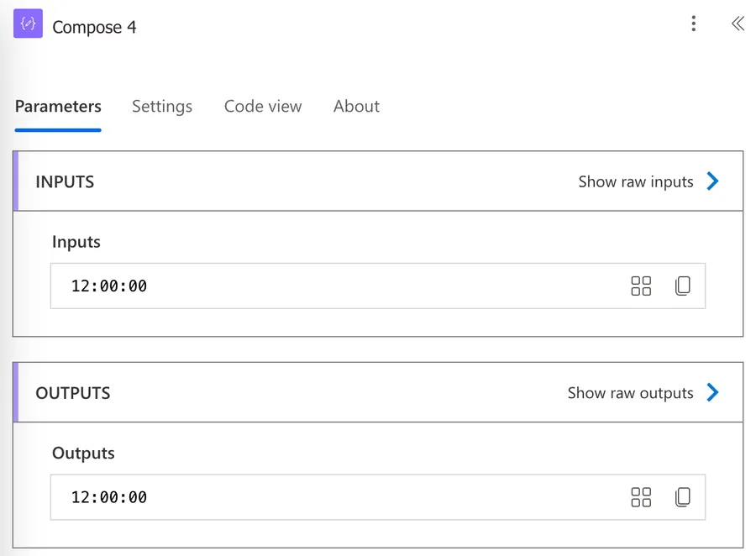This screenshot has width=756, height=556.
Task: Click the purple Compose action icon
Action: point(28,24)
